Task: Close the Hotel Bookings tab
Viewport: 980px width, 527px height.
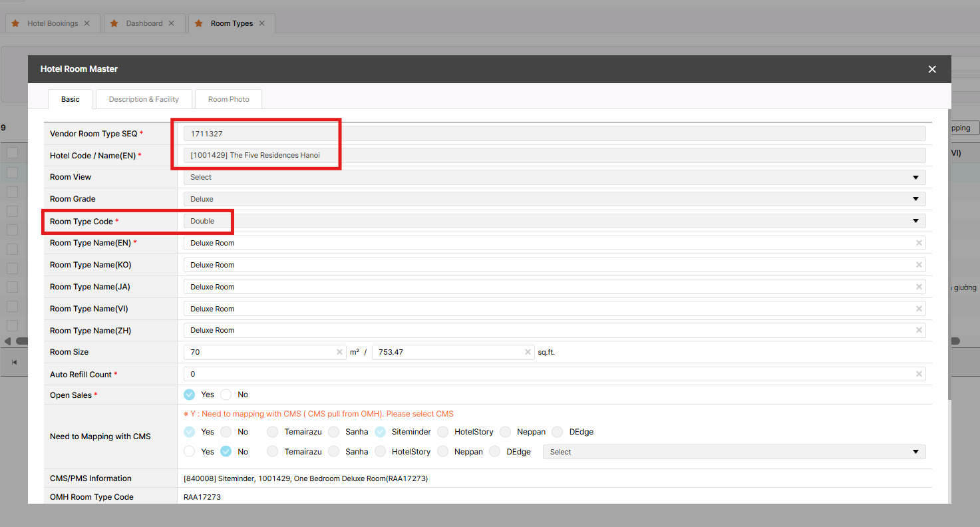Action: click(x=86, y=23)
